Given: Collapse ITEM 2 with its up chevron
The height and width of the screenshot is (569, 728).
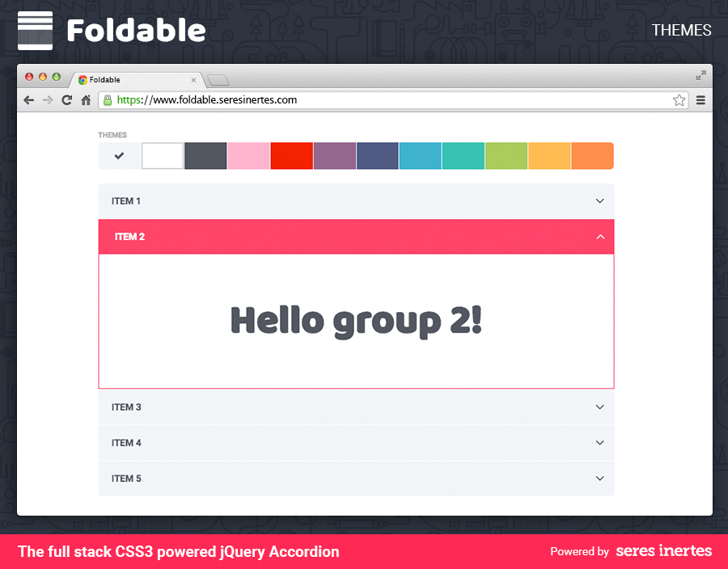Looking at the screenshot, I should [600, 237].
